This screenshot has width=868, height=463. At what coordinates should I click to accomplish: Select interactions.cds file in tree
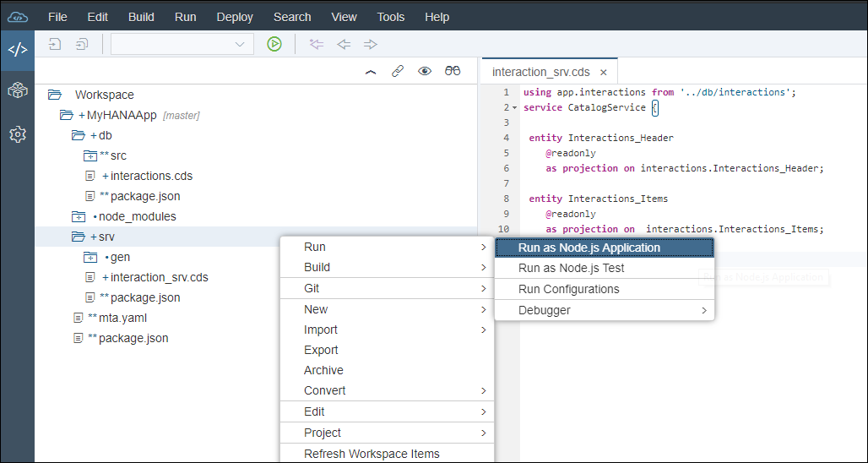point(151,176)
